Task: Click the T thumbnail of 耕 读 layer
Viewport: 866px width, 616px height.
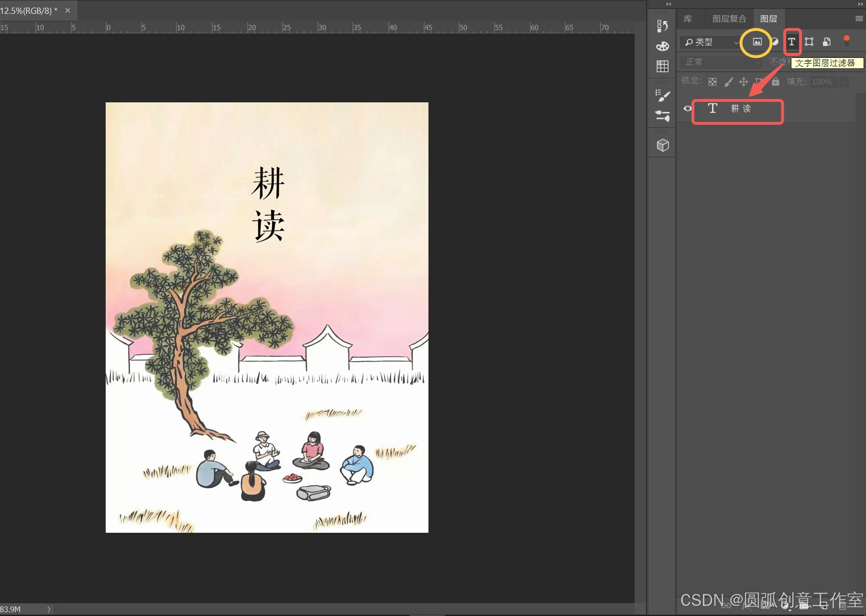Action: [x=713, y=109]
